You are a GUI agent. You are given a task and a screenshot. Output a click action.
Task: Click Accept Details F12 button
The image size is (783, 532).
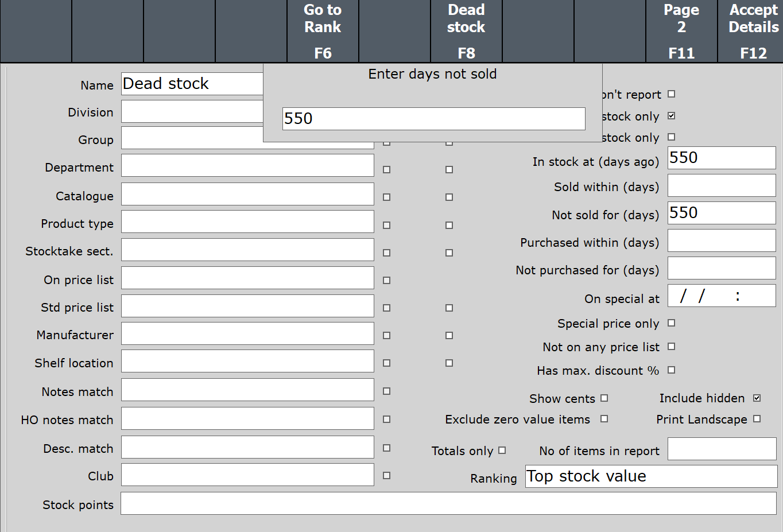[753, 31]
